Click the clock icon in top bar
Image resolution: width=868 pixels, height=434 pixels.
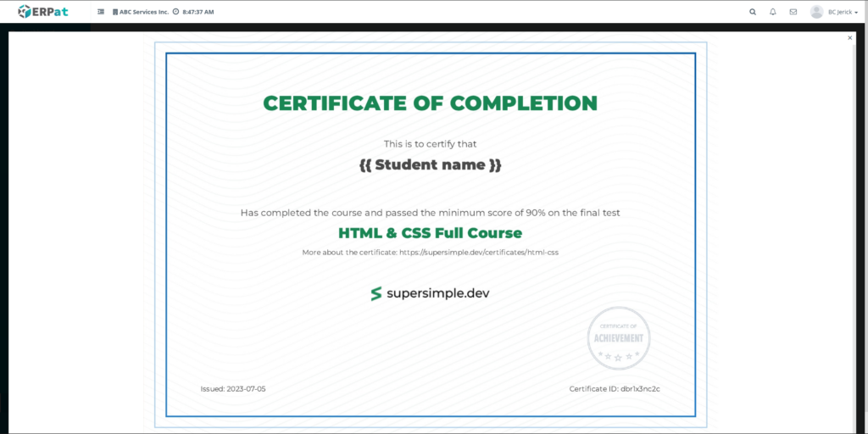[175, 12]
